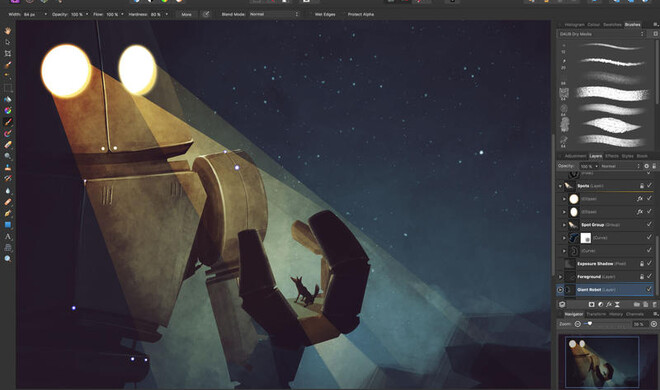This screenshot has height=390, width=660.
Task: Adjust the Navigator zoom slider handle
Action: 590,324
